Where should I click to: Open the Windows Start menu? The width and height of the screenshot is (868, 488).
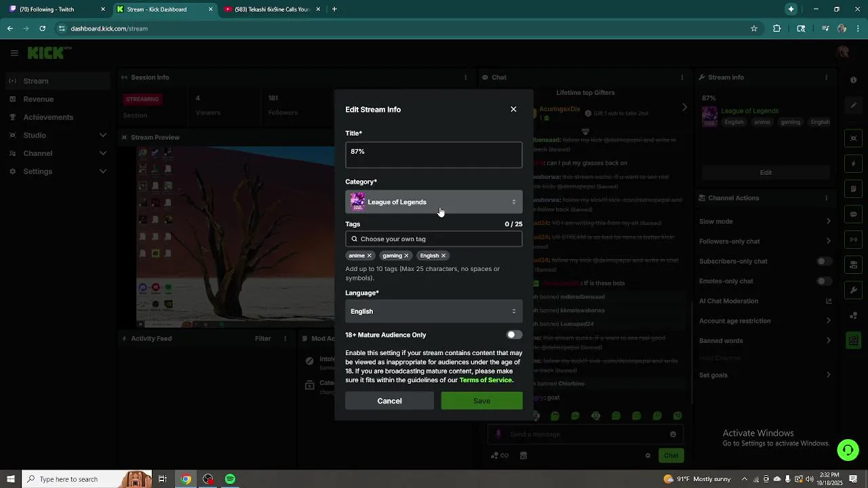coord(10,479)
